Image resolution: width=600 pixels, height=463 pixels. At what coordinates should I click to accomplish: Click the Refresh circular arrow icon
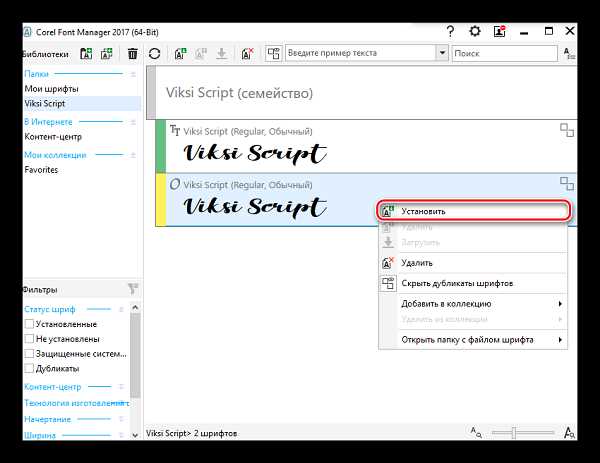[155, 54]
